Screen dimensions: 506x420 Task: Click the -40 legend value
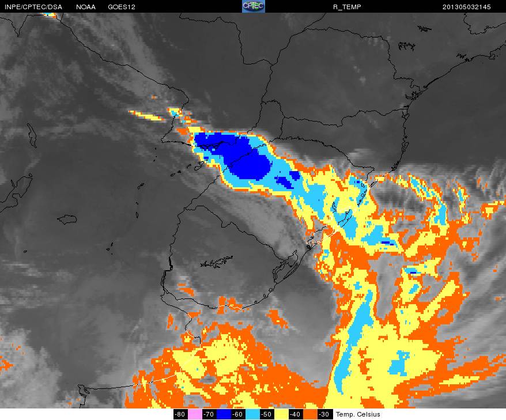pyautogui.click(x=295, y=414)
